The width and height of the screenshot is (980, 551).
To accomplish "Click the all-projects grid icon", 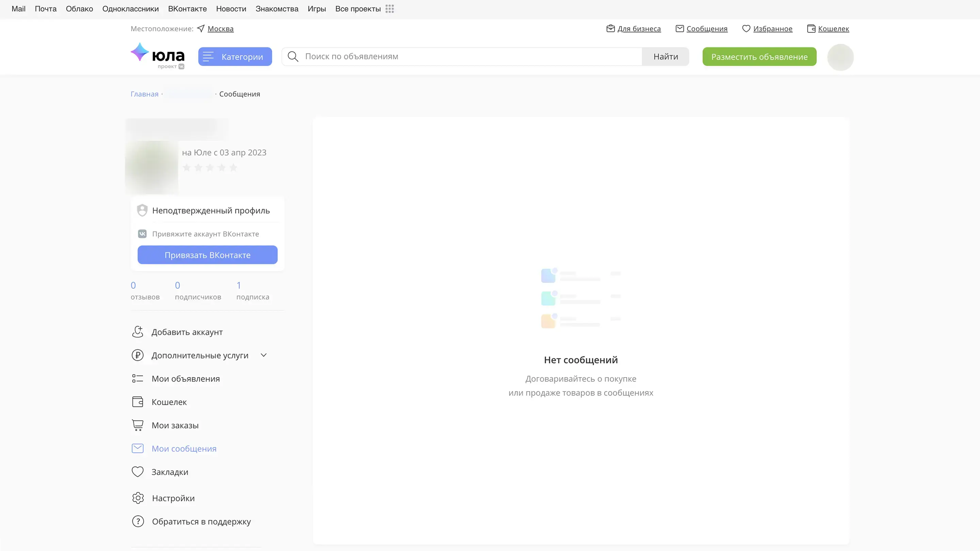I will [390, 9].
